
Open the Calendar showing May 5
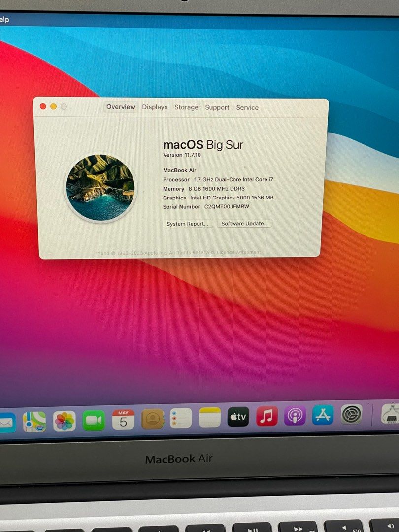[123, 419]
